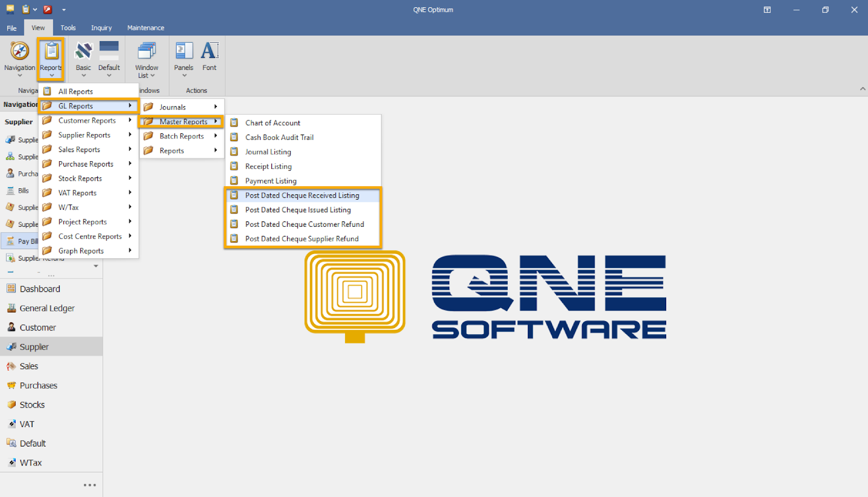Switch to the View ribbon tab
The width and height of the screenshot is (868, 497).
click(x=38, y=28)
